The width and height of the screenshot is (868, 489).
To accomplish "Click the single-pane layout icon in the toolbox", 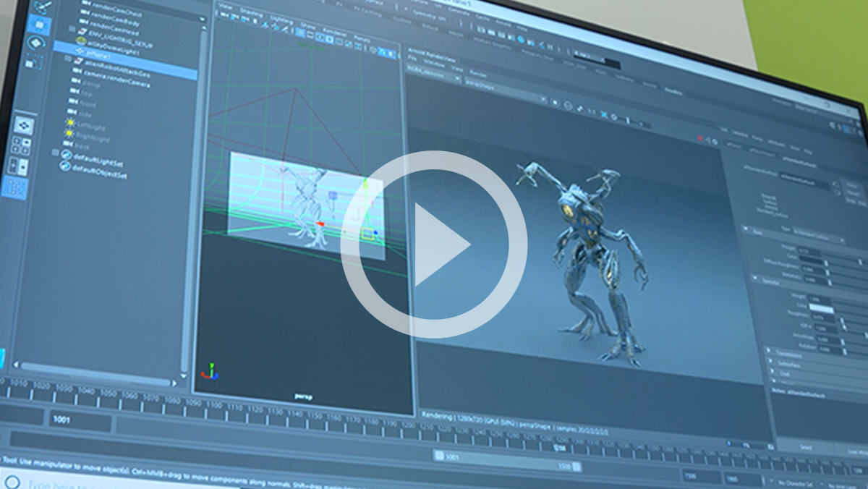I will pos(24,125).
